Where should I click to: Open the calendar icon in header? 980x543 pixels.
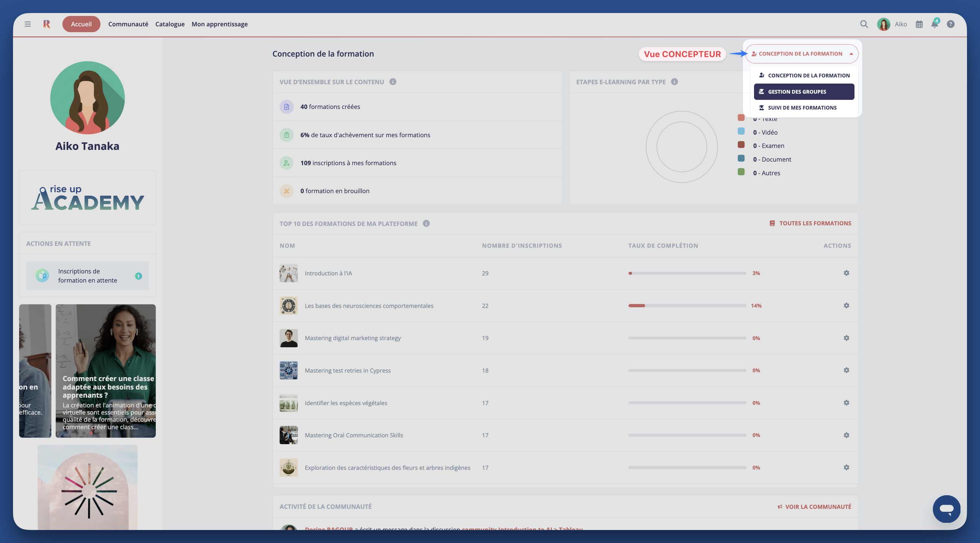click(919, 24)
